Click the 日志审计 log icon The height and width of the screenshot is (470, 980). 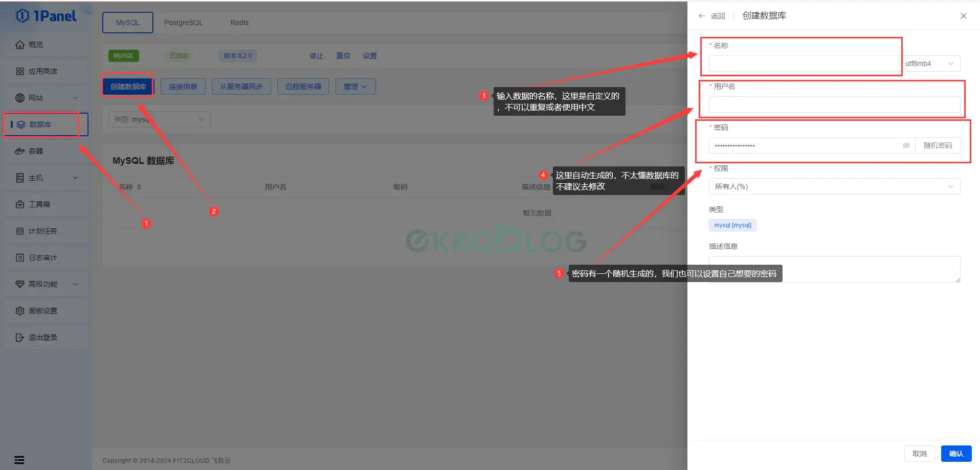[x=20, y=258]
